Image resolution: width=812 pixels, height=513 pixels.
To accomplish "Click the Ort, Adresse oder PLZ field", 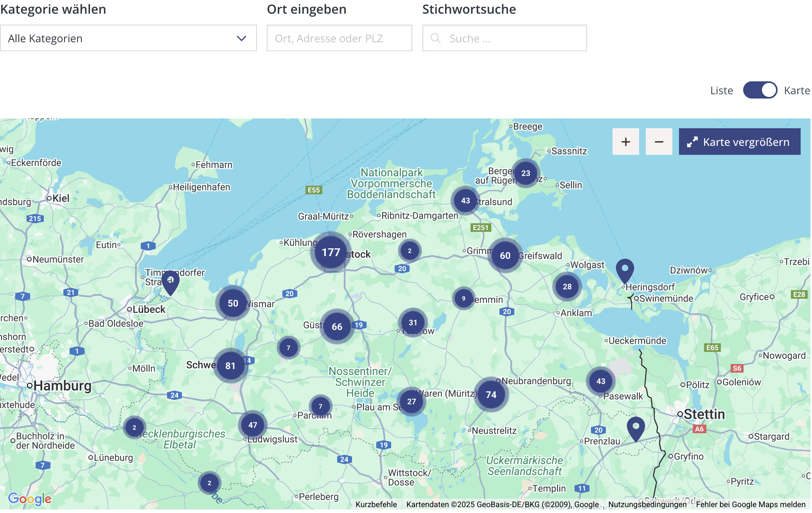I will pyautogui.click(x=339, y=38).
